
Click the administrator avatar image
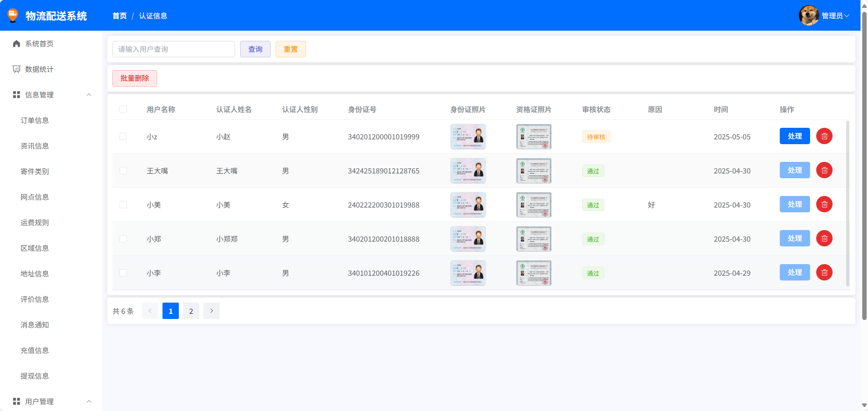coord(809,16)
